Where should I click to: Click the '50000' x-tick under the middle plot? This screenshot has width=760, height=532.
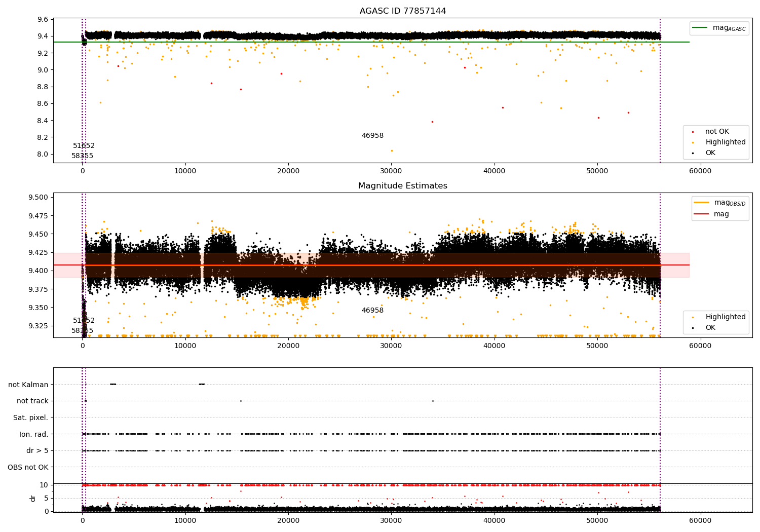pyautogui.click(x=597, y=346)
